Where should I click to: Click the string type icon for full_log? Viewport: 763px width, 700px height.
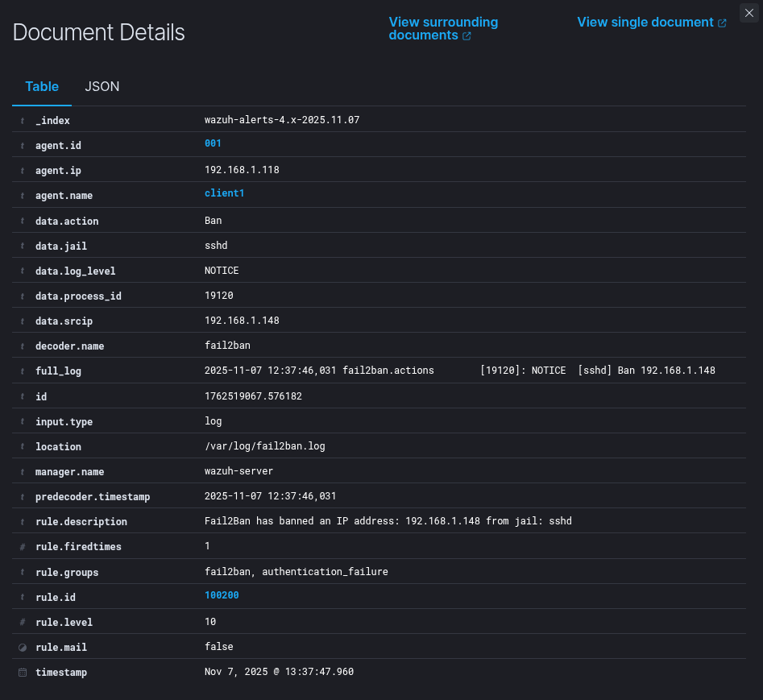[x=23, y=371]
